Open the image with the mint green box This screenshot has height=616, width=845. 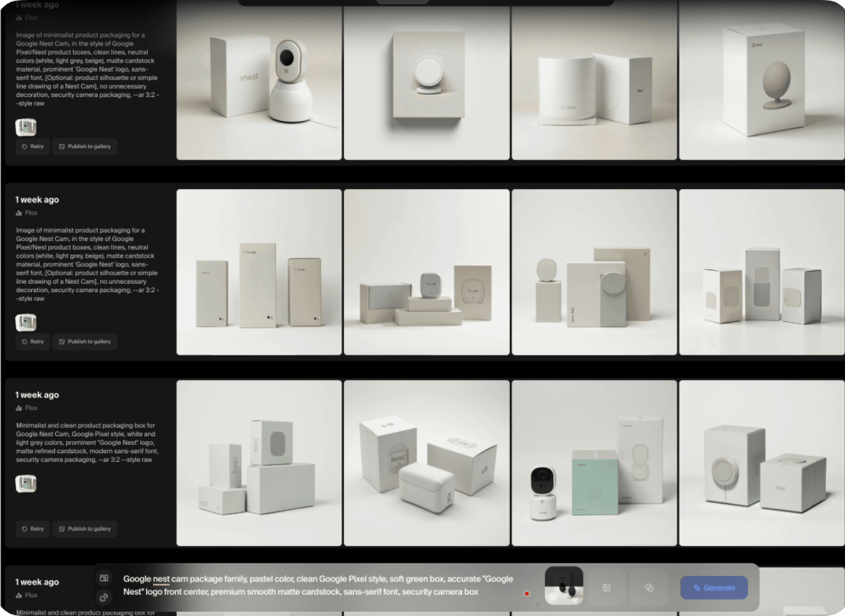point(594,463)
